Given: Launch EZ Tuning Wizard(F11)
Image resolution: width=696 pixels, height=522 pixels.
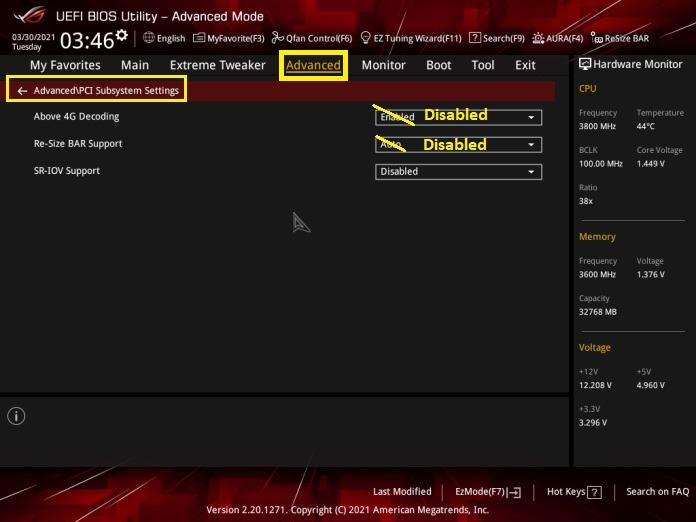Looking at the screenshot, I should pyautogui.click(x=411, y=38).
